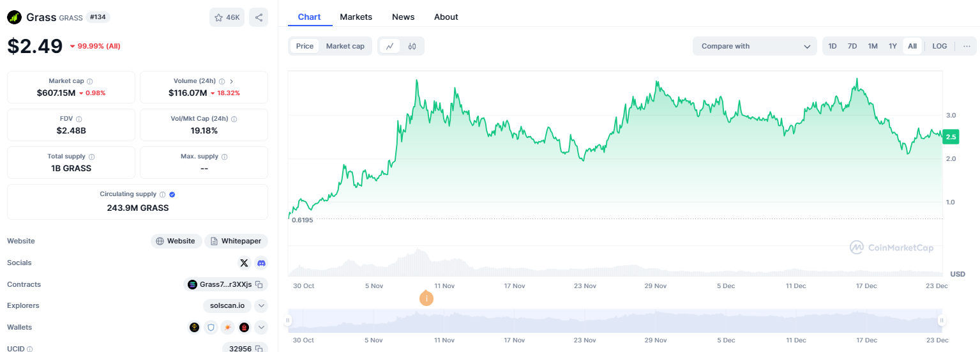
Task: Switch chart to Market cap view
Action: tap(345, 46)
